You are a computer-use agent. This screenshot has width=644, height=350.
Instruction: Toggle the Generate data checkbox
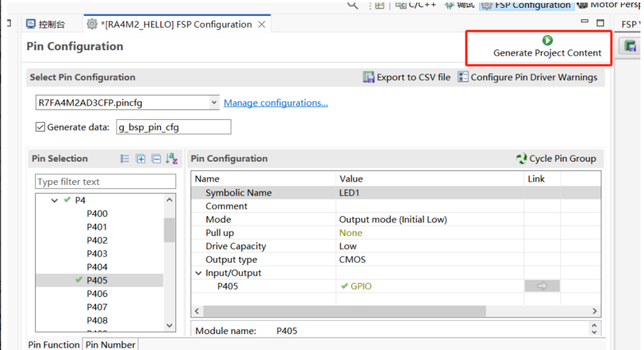pos(41,127)
